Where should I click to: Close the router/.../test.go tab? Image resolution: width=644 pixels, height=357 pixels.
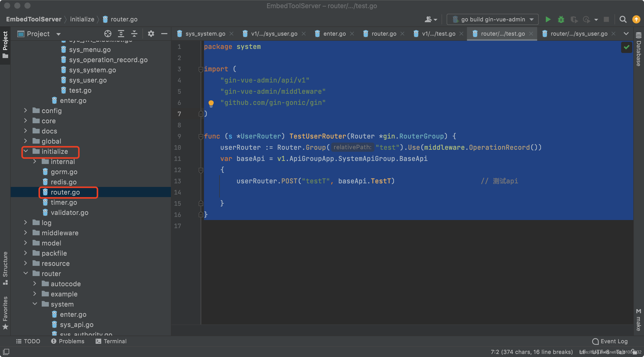[531, 34]
